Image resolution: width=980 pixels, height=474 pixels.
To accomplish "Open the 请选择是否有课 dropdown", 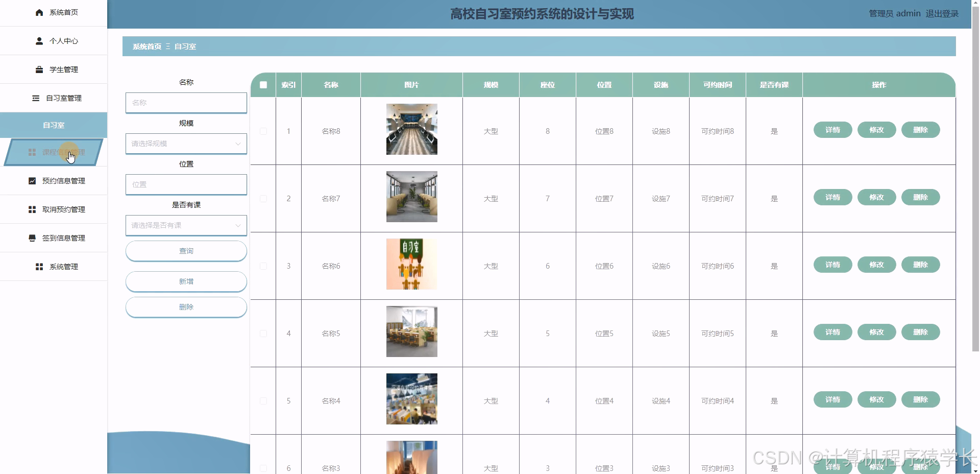I will click(x=186, y=225).
